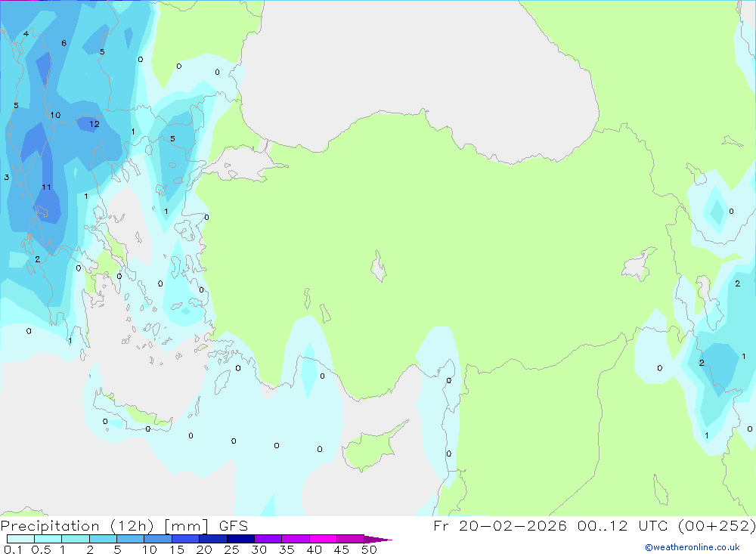
Task: Pick the legend swatch between 35 and 40
Action: 296,539
